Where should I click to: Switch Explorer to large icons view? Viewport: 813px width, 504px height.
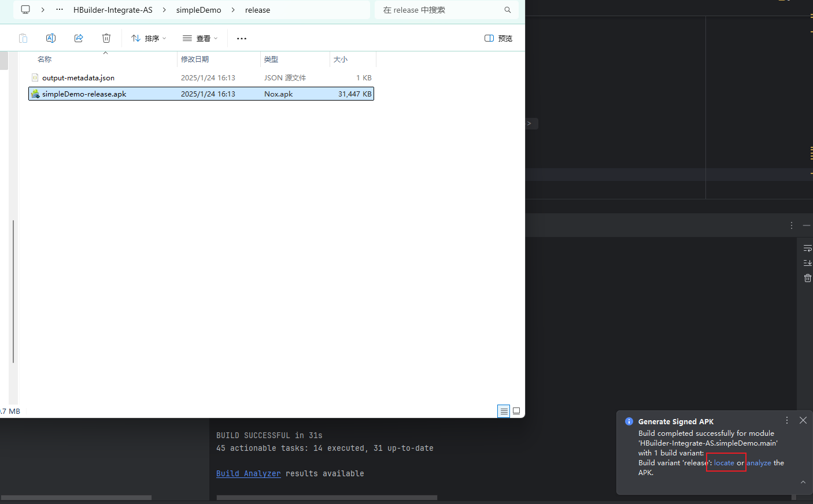516,411
